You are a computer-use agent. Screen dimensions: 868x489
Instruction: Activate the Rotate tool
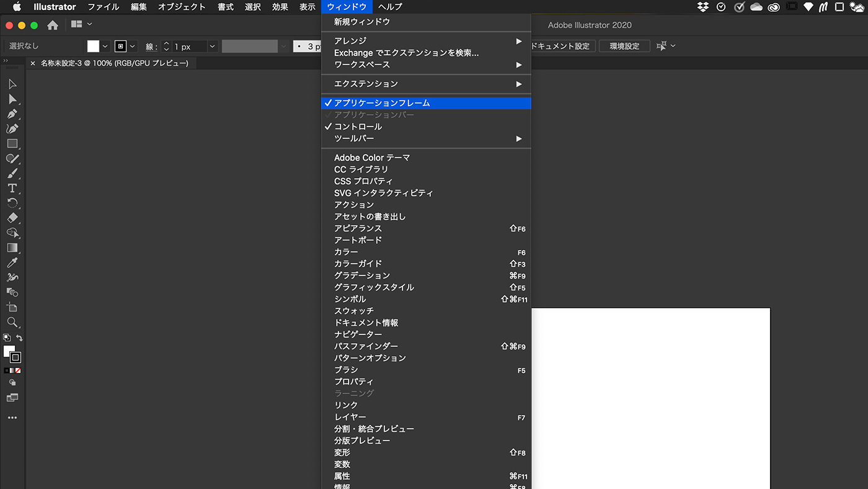(x=12, y=203)
